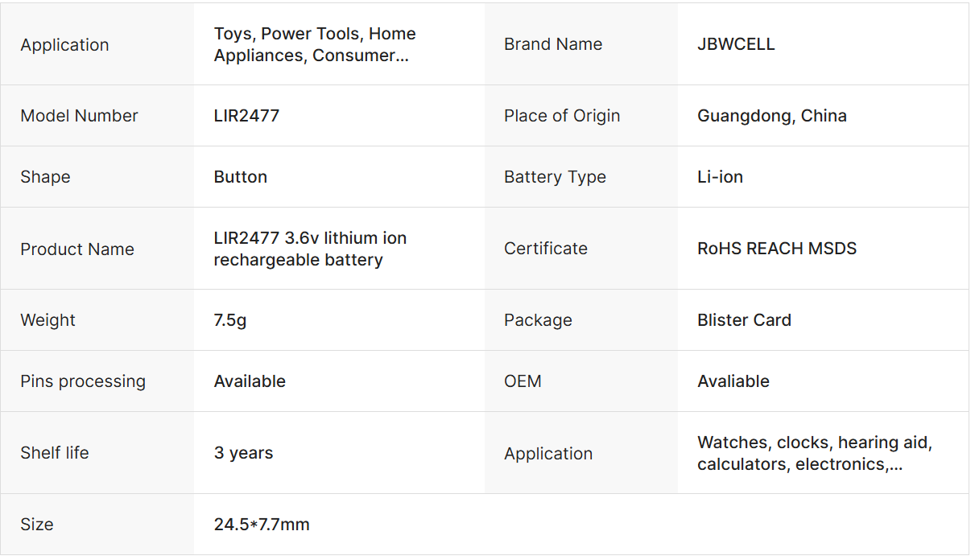Click the "Model Number" label cell

tap(79, 116)
